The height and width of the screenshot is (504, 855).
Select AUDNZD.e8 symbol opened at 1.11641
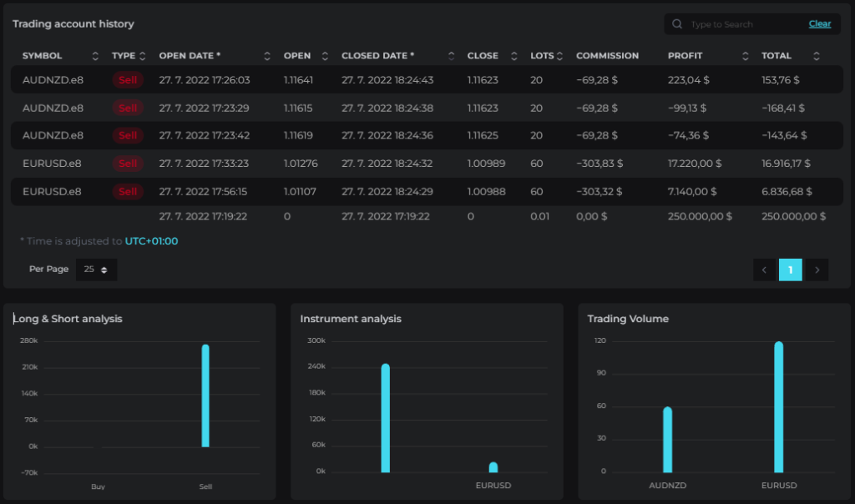(x=53, y=80)
